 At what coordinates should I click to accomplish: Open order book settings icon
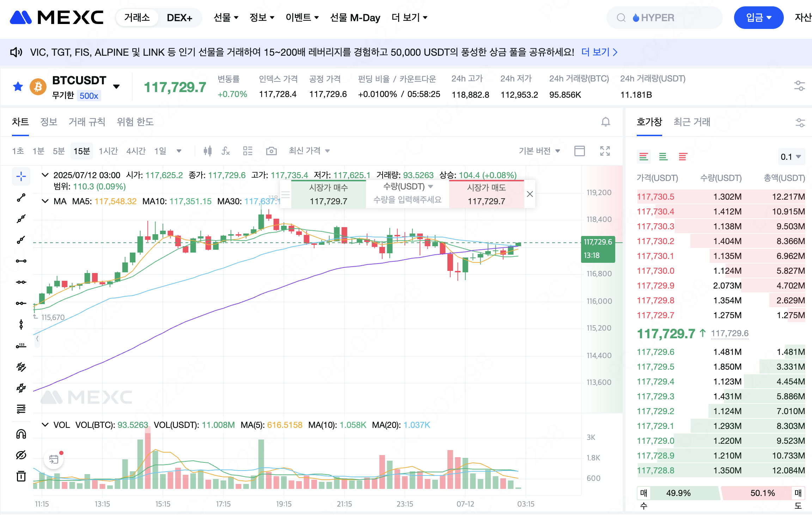(x=800, y=122)
